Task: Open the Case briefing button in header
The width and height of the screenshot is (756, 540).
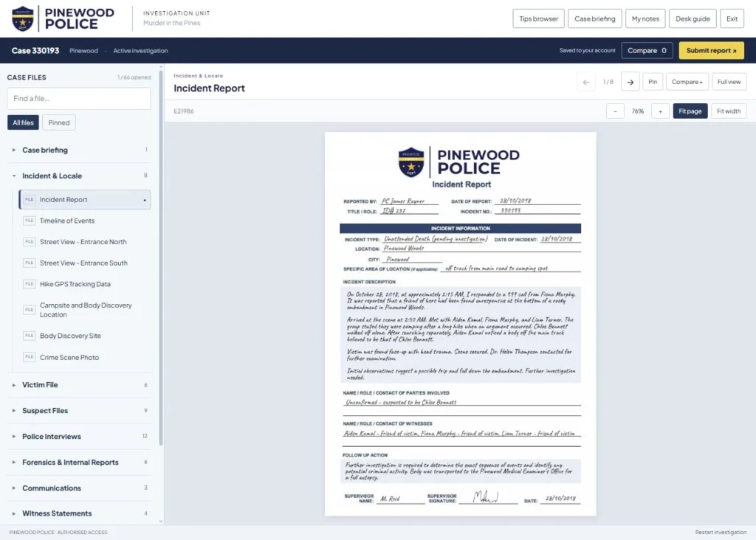Action: pyautogui.click(x=594, y=18)
